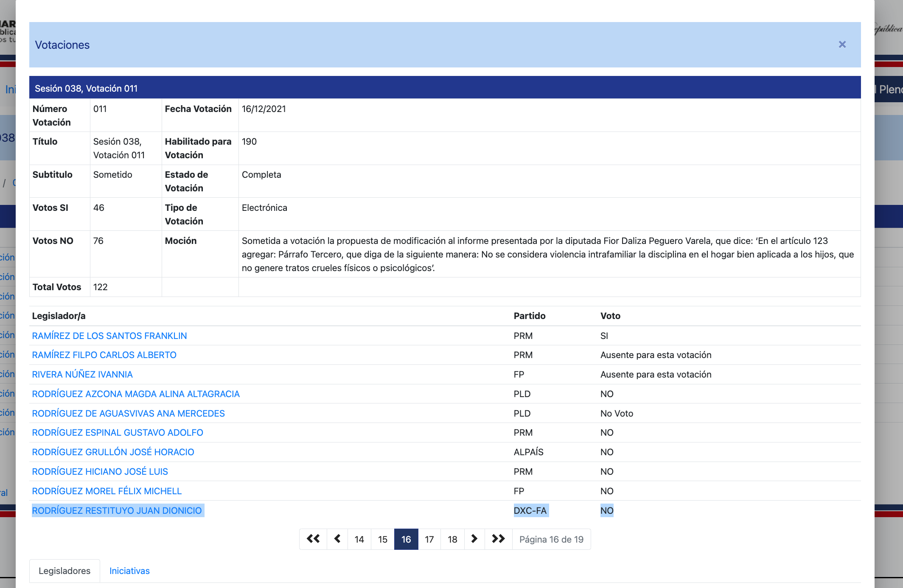903x588 pixels.
Task: Go to previous page with left arrow
Action: 337,539
